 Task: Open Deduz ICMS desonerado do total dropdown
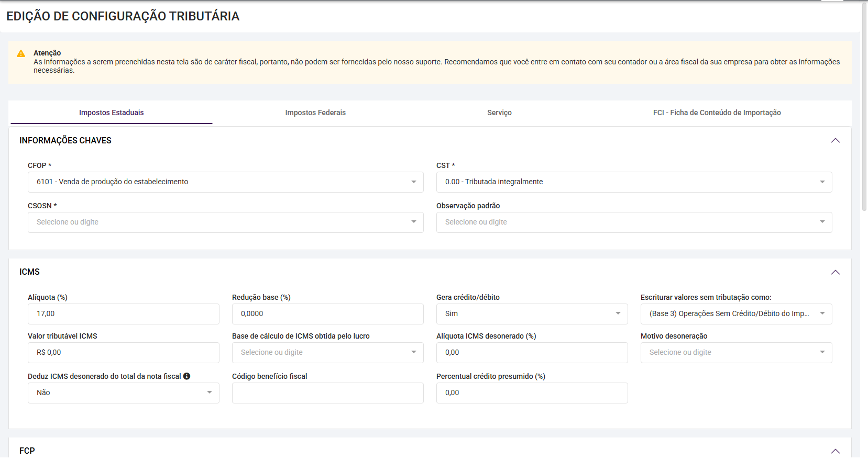tap(124, 393)
